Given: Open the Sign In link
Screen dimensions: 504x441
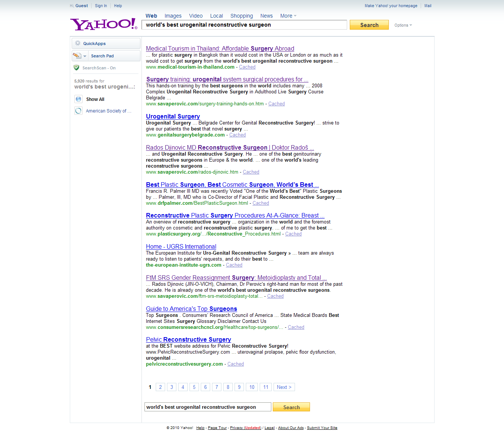Looking at the screenshot, I should pyautogui.click(x=101, y=6).
